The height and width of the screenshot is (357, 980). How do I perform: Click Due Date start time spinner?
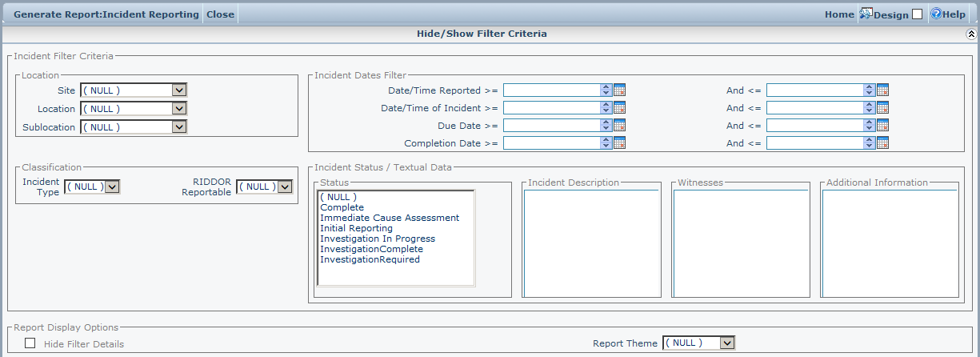click(606, 126)
